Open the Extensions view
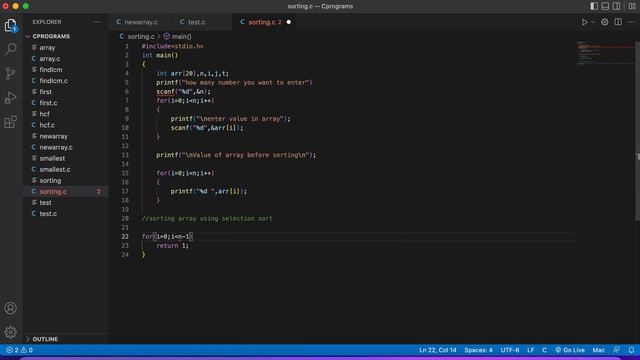Image resolution: width=640 pixels, height=360 pixels. coord(11,122)
